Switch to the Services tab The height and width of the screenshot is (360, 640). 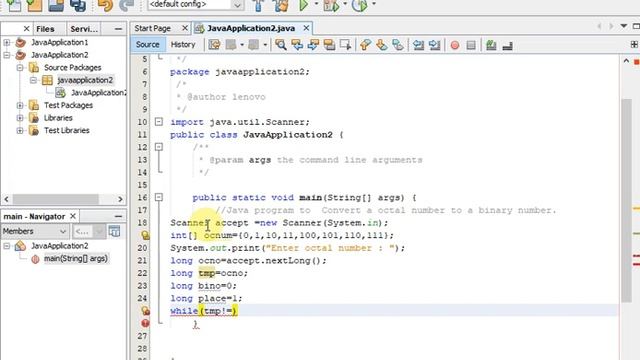(84, 29)
